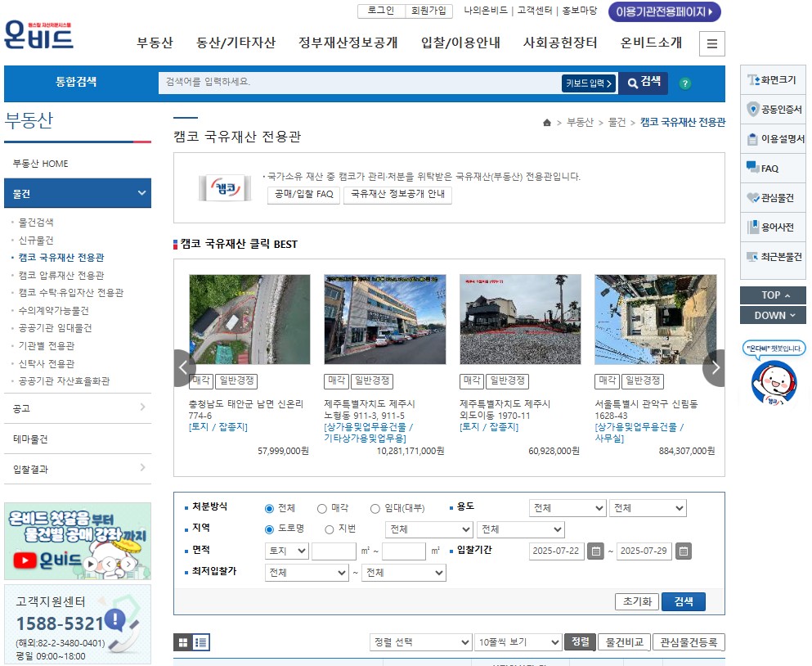This screenshot has height=666, width=812.
Task: Go to next banner slide
Action: pyautogui.click(x=128, y=564)
